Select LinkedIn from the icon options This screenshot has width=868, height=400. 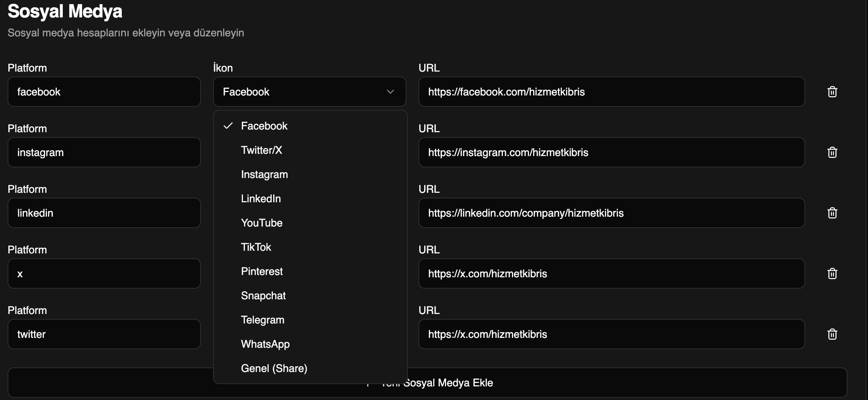310,198
